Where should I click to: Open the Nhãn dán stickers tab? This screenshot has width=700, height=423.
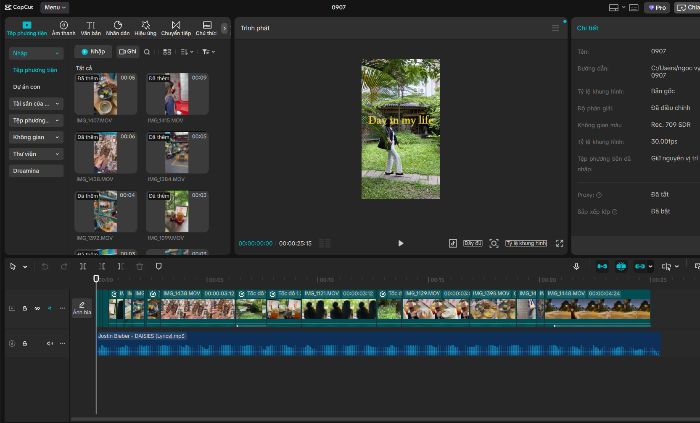coord(118,28)
